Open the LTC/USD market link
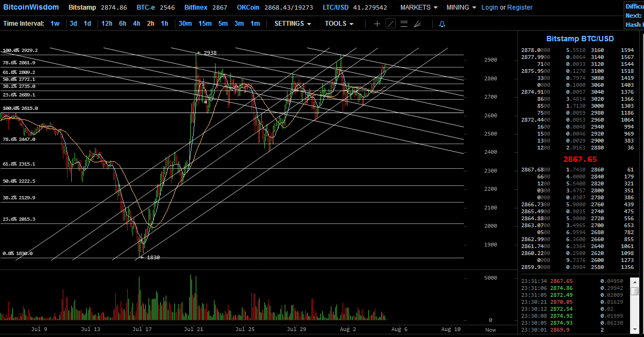 tap(336, 8)
